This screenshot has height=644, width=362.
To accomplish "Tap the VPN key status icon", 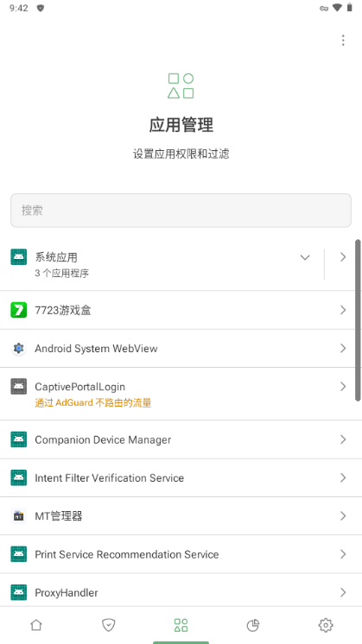I will pos(324,9).
